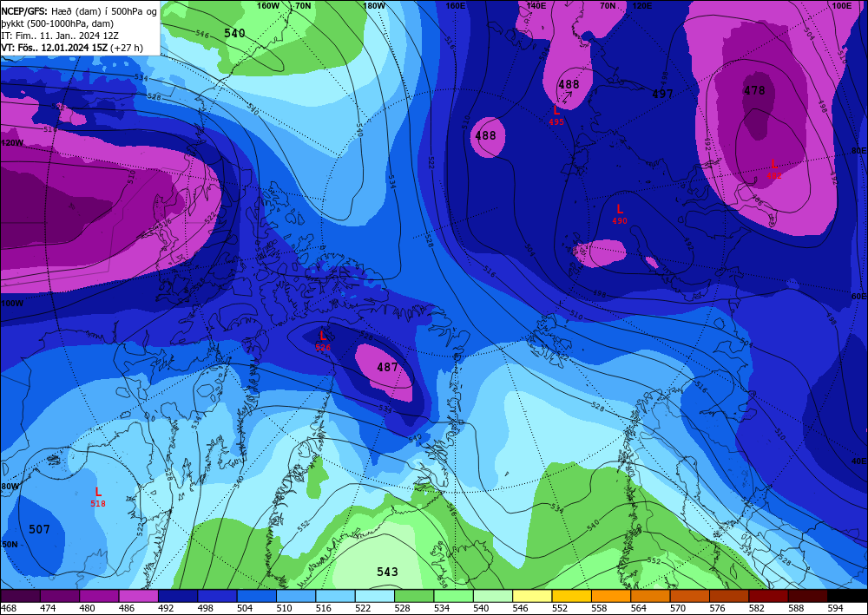Click the '100E' longitude label

(x=842, y=5)
